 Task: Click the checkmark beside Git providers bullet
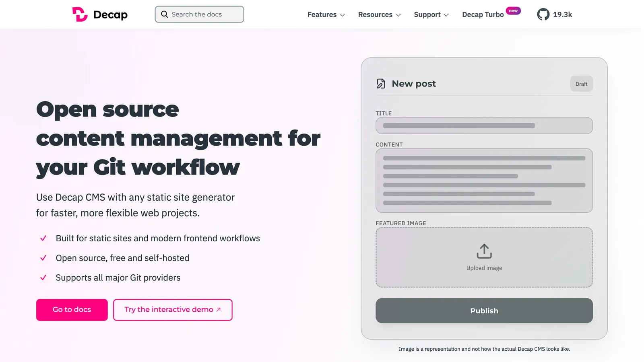[x=43, y=278]
